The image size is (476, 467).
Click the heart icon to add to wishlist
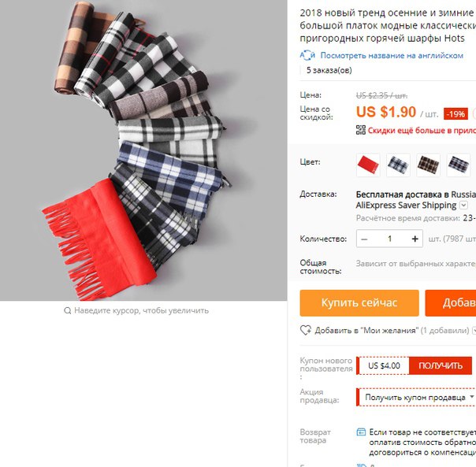[x=306, y=330]
